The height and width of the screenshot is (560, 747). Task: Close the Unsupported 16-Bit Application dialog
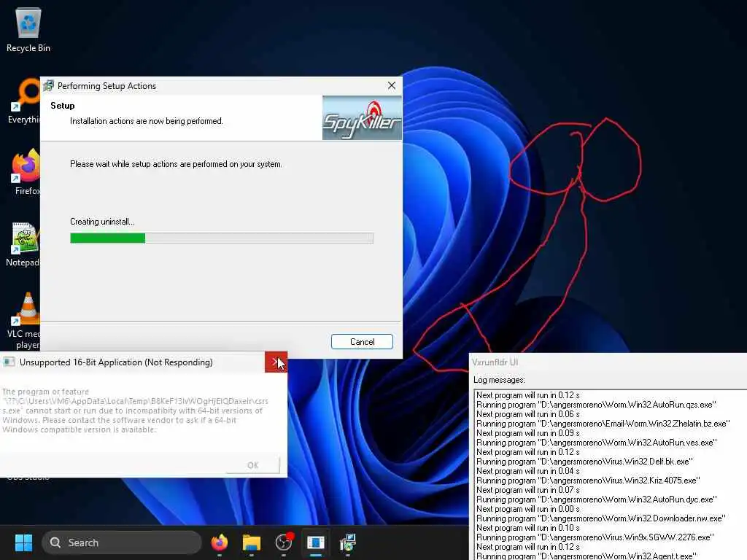tap(276, 362)
